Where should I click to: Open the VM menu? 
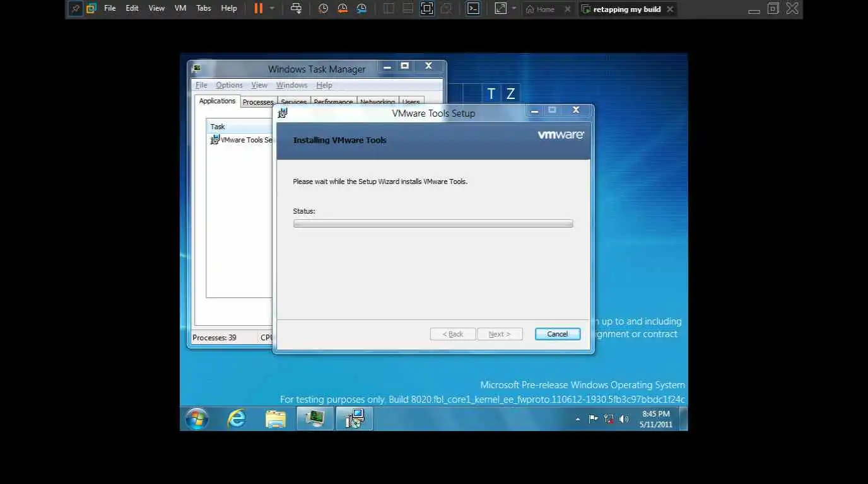[180, 9]
